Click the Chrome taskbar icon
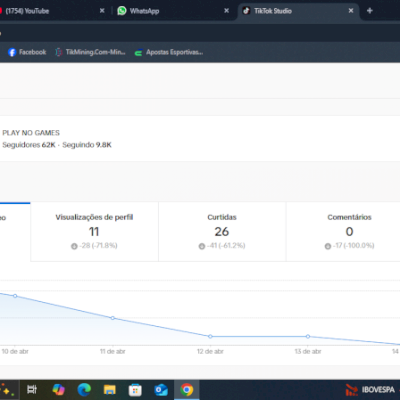400x400 pixels. tap(187, 389)
